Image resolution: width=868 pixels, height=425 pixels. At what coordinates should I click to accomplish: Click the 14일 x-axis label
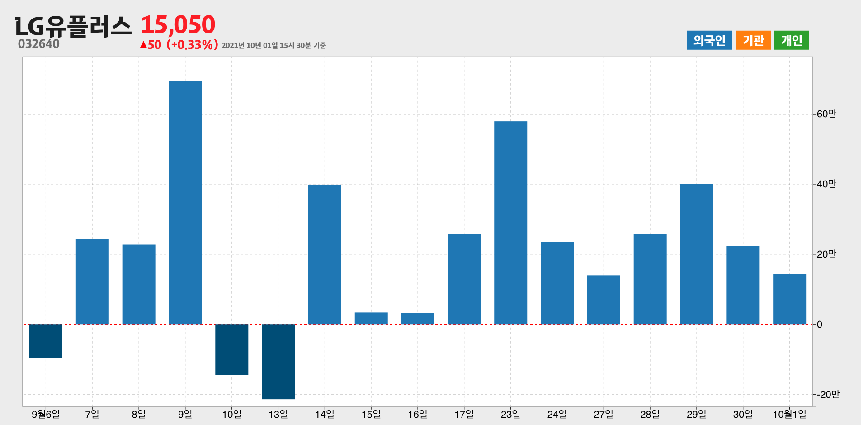tap(325, 414)
